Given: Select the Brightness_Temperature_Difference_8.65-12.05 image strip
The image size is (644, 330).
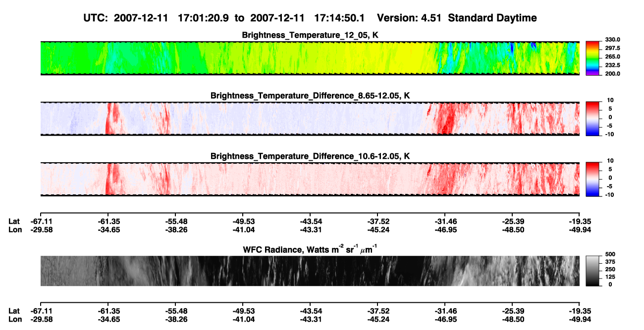Looking at the screenshot, I should (x=310, y=119).
